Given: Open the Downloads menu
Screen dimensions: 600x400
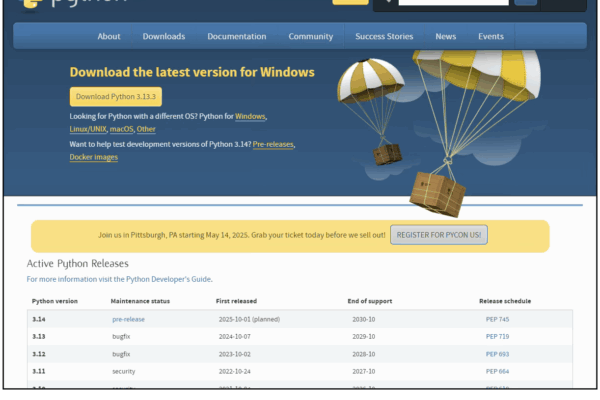Looking at the screenshot, I should (x=163, y=37).
